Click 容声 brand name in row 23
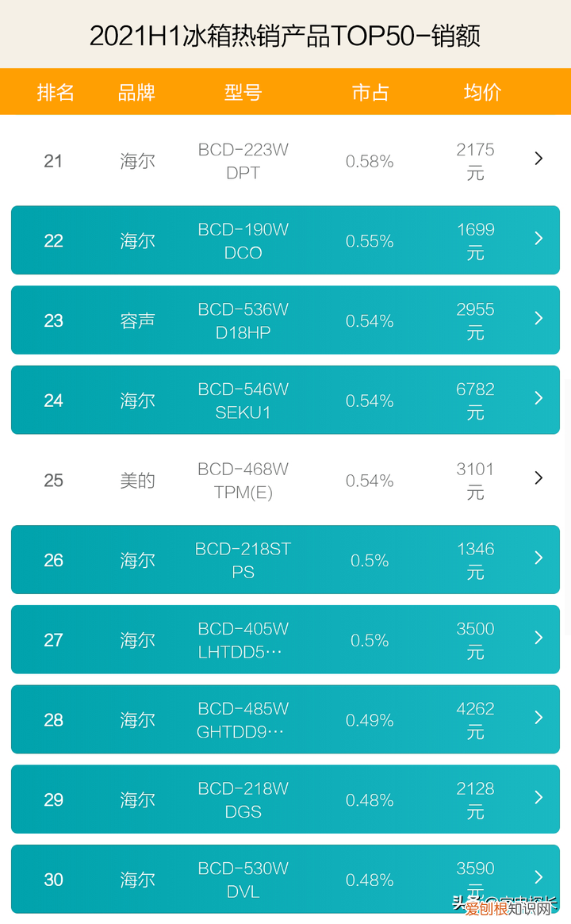Screen dimensions: 571x924 pyautogui.click(x=137, y=321)
